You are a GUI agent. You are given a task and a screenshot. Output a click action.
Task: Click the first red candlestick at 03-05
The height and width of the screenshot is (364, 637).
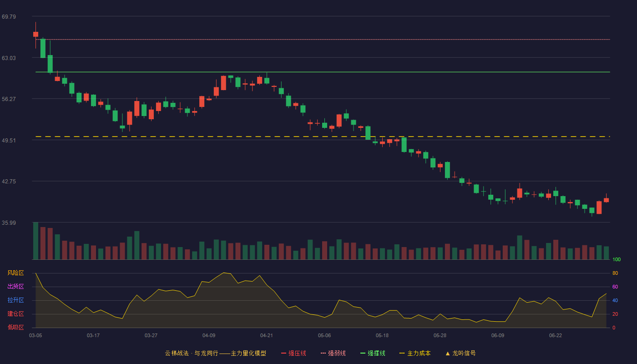tap(35, 34)
